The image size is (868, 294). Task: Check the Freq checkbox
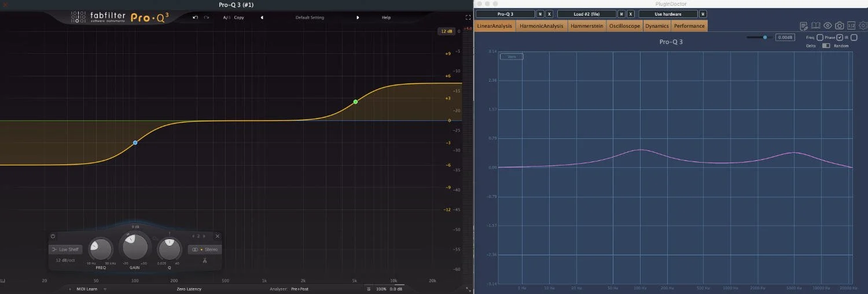(820, 38)
